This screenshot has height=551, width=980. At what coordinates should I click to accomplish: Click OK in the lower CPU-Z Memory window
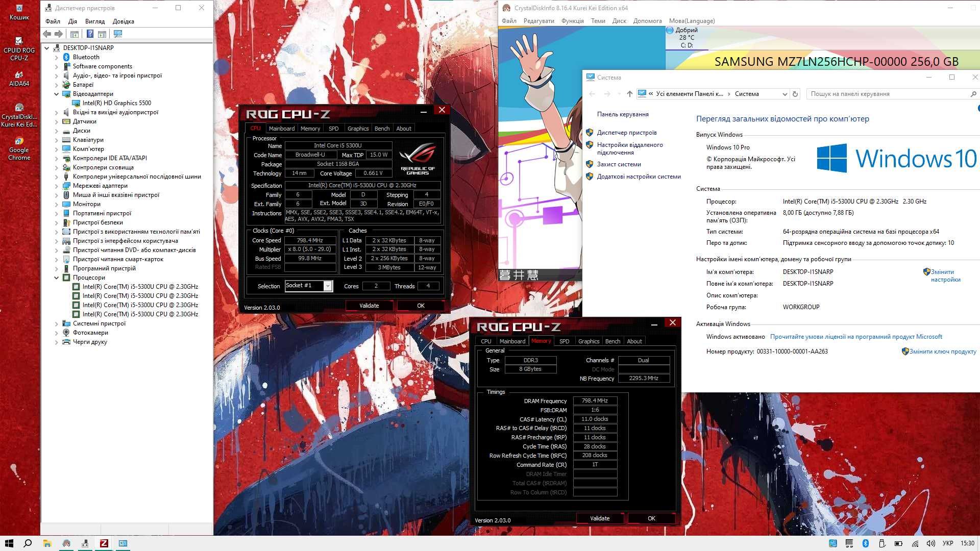pos(651,518)
